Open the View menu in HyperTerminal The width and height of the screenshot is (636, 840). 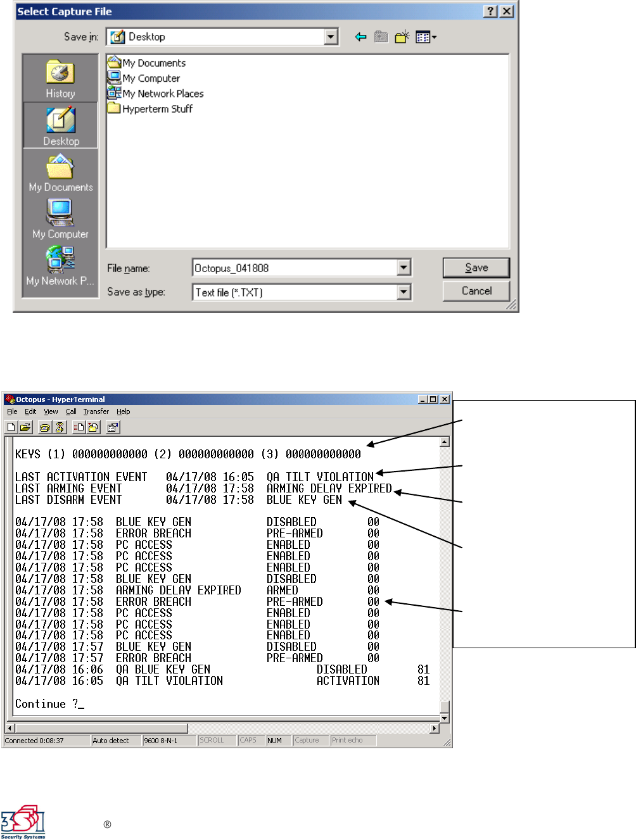coord(51,411)
